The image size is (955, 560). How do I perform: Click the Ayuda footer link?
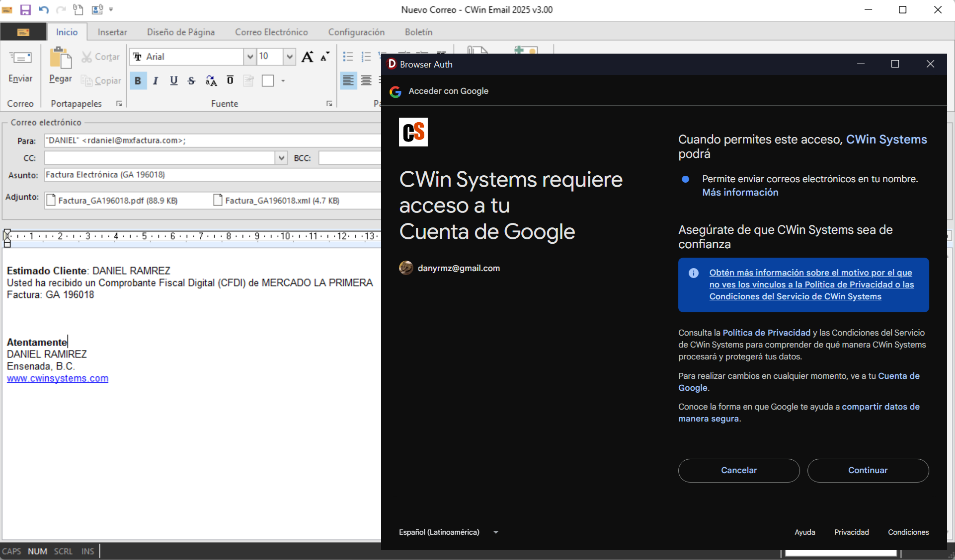click(805, 532)
